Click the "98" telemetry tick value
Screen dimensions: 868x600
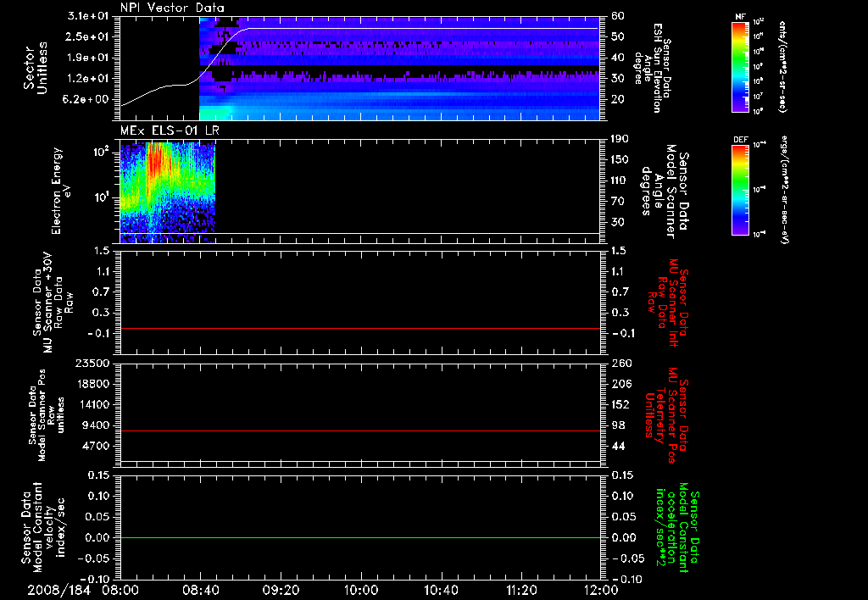618,425
